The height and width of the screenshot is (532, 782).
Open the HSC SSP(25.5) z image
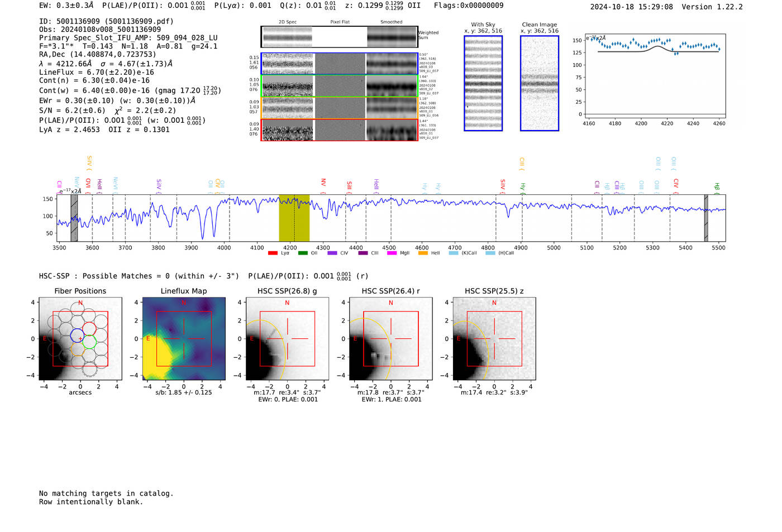tap(494, 339)
